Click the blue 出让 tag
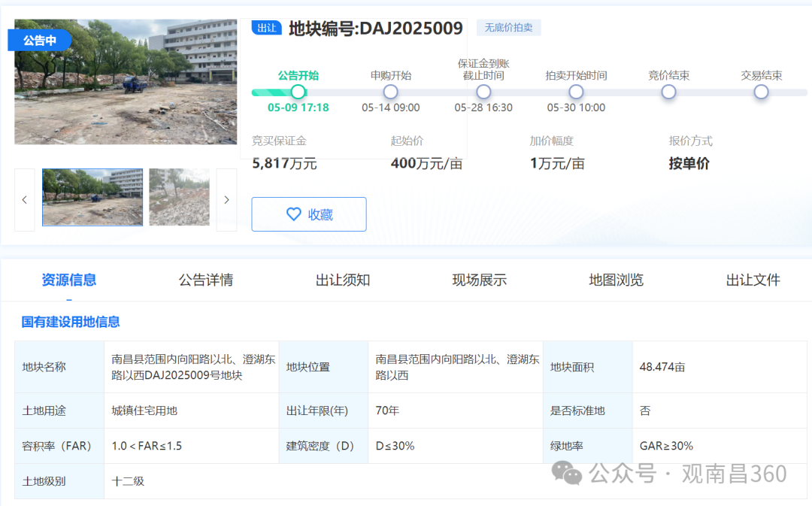The width and height of the screenshot is (812, 506). pyautogui.click(x=266, y=28)
